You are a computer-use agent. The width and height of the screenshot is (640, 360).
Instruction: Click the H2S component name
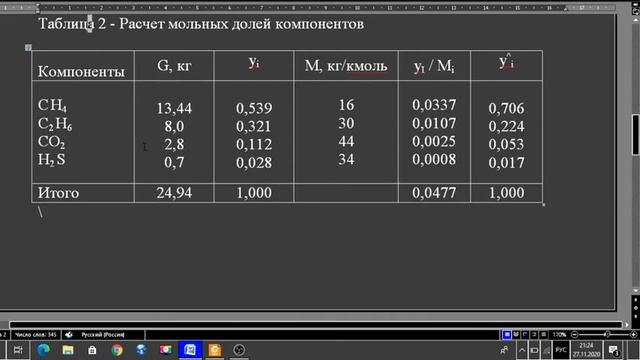point(51,160)
